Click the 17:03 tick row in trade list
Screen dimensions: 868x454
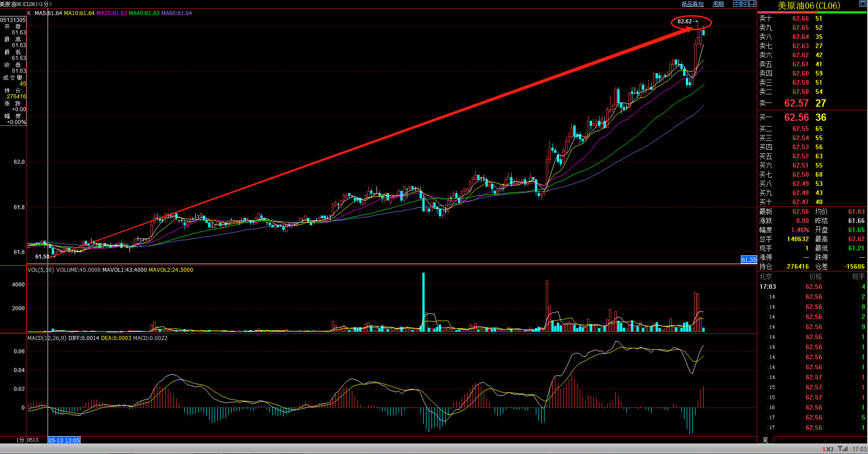[x=812, y=287]
